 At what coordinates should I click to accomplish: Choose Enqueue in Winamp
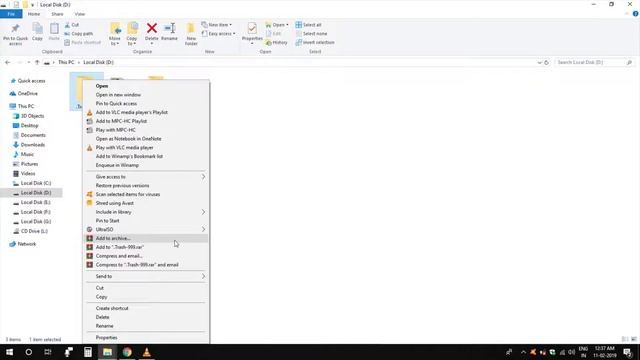click(x=146, y=165)
